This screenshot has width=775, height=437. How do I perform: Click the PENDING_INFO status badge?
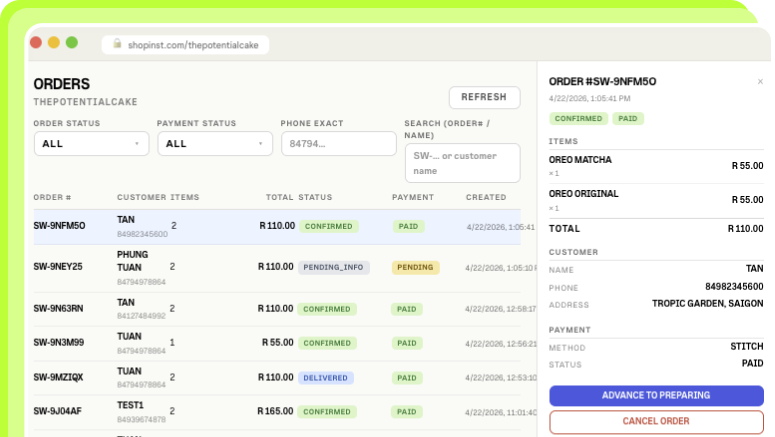point(334,267)
